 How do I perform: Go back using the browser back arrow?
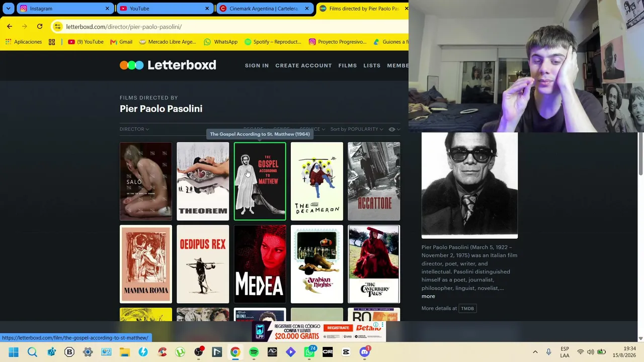(x=10, y=26)
